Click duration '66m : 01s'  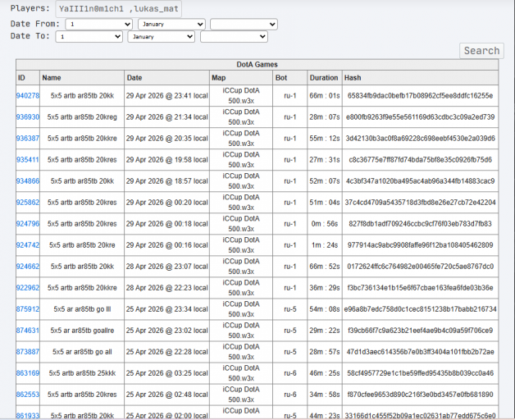pyautogui.click(x=325, y=96)
